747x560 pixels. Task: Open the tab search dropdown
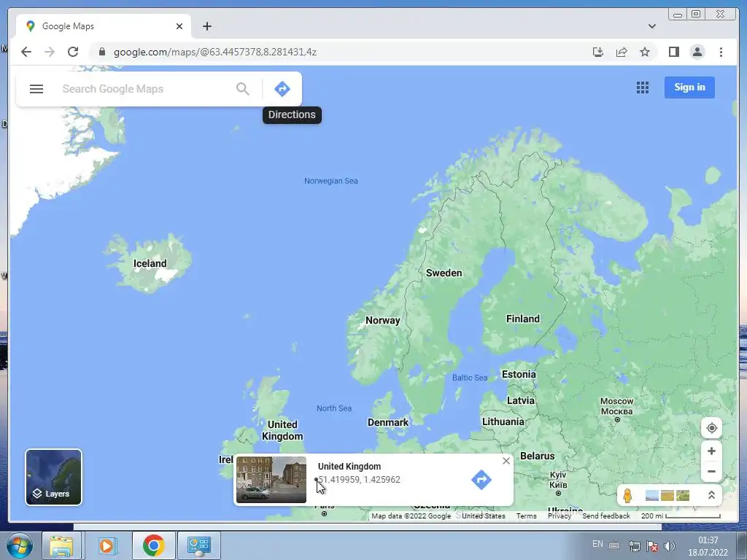click(652, 26)
